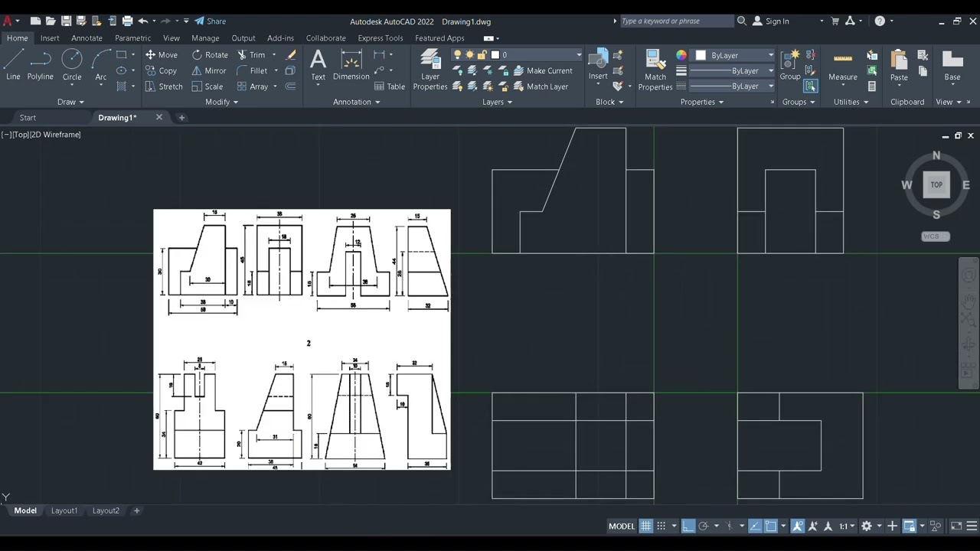980x551 pixels.
Task: Click the Insert block icon
Action: [x=598, y=65]
